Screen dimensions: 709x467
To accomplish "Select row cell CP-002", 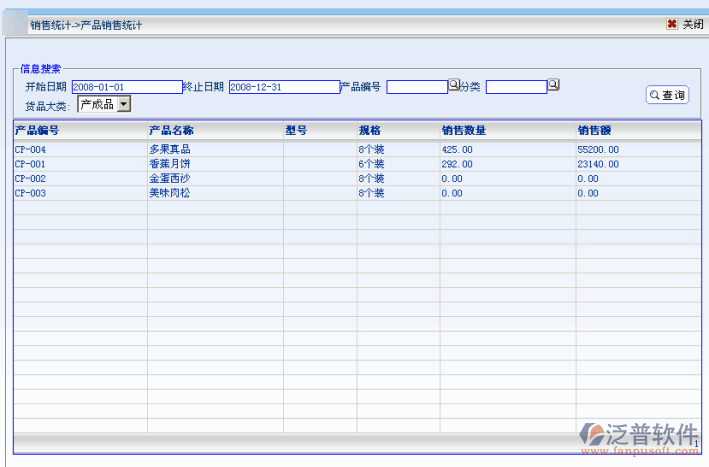I will 30,179.
